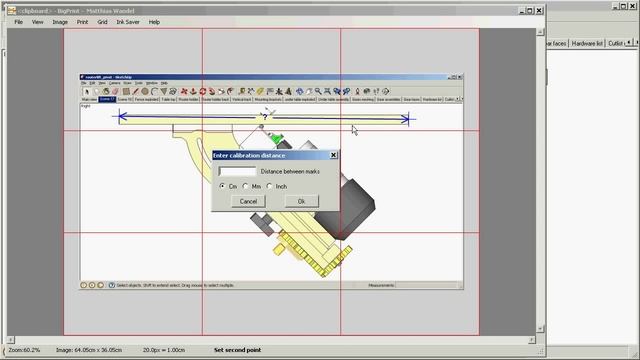Open the Image menu
The width and height of the screenshot is (640, 360).
[x=60, y=22]
